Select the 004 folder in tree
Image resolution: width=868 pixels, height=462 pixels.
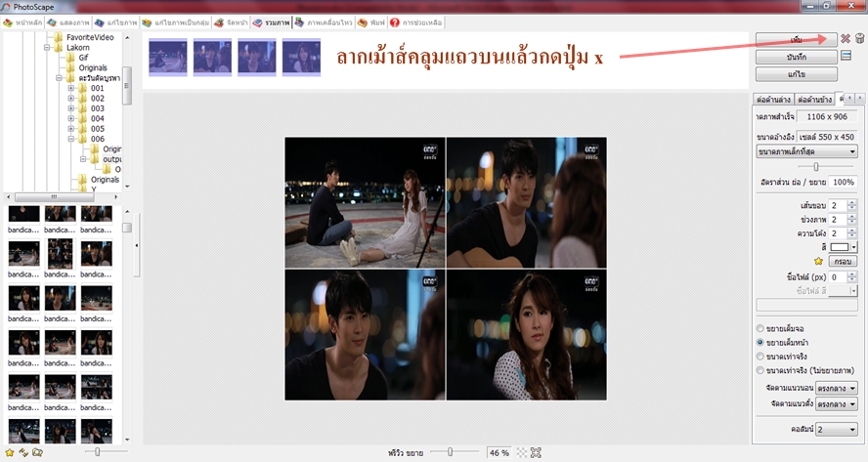pos(98,118)
